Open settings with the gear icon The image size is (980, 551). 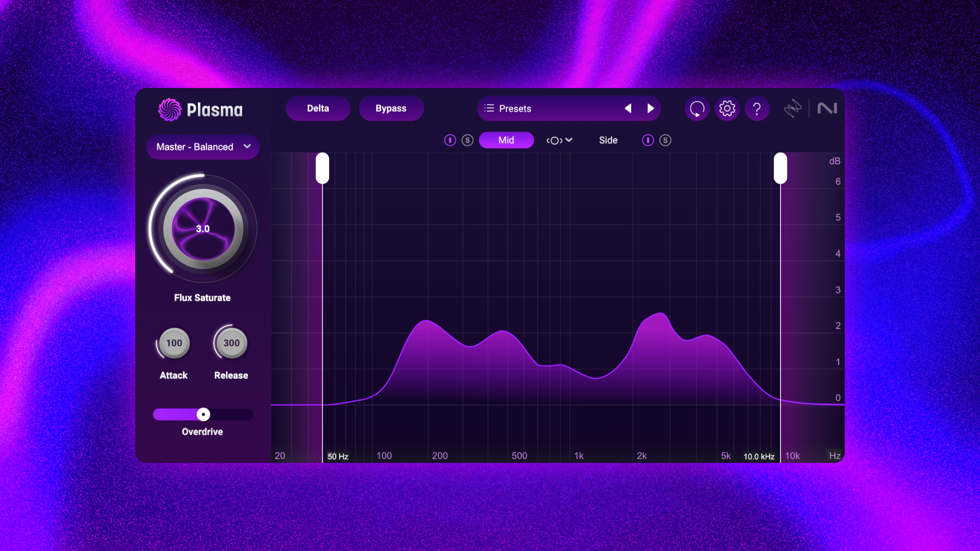coord(727,109)
